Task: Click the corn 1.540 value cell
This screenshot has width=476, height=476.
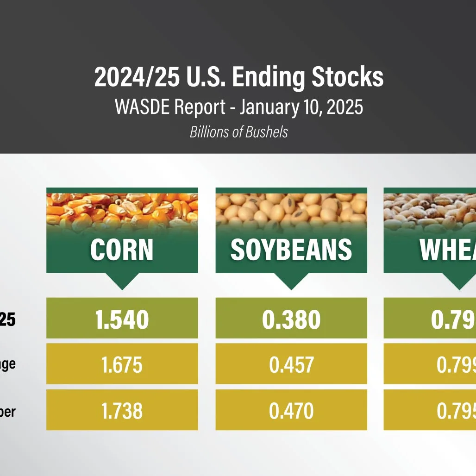Action: 122,318
